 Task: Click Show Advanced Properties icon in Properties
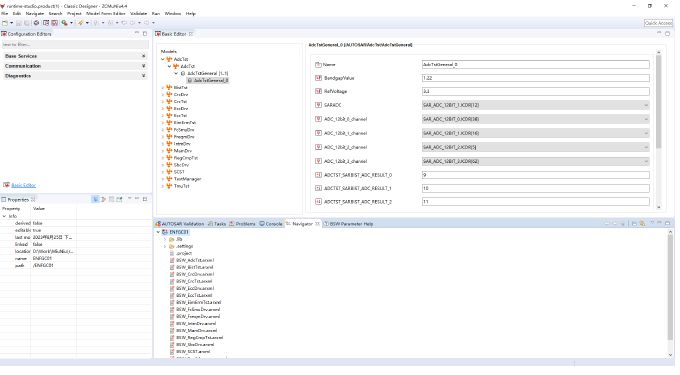(103, 199)
